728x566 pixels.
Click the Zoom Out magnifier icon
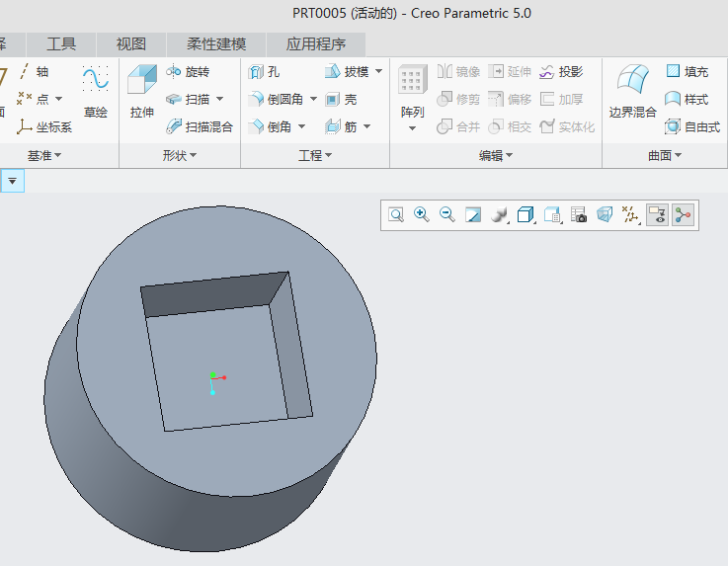[447, 214]
